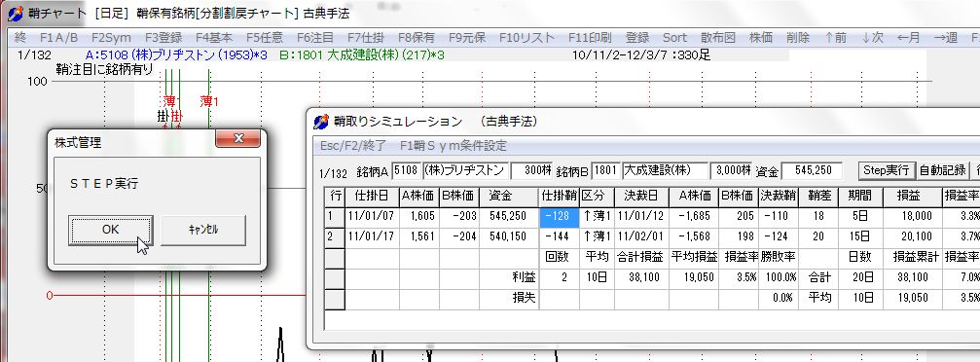Click 削除 in the menu bar
Image resolution: width=980 pixels, height=362 pixels.
(x=798, y=38)
